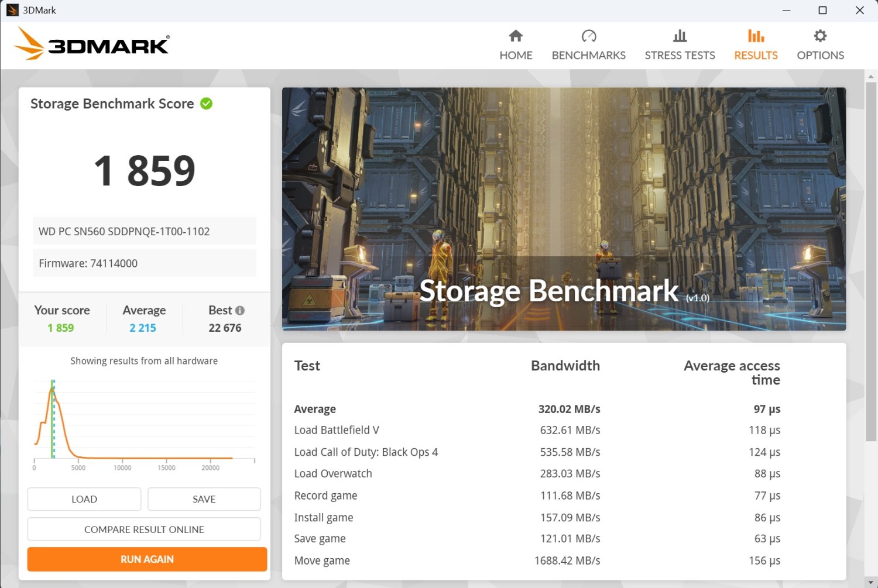878x588 pixels.
Task: Switch to the STRESS TESTS tab label
Action: (680, 56)
